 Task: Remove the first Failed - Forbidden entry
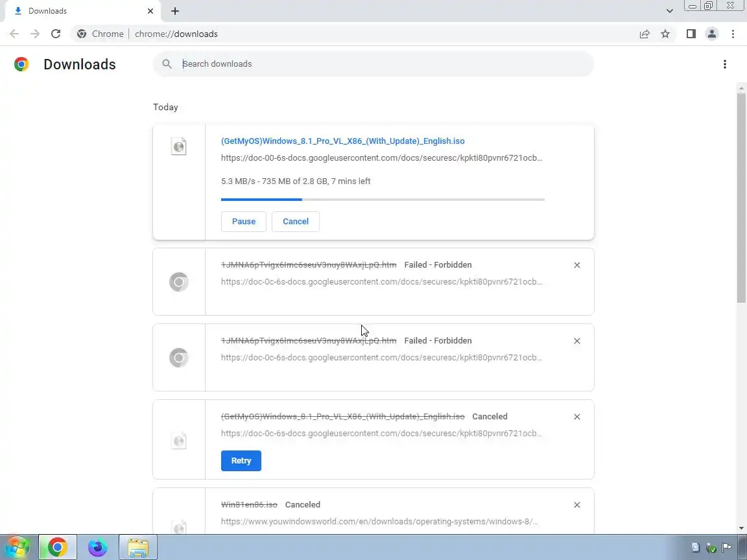click(x=577, y=265)
